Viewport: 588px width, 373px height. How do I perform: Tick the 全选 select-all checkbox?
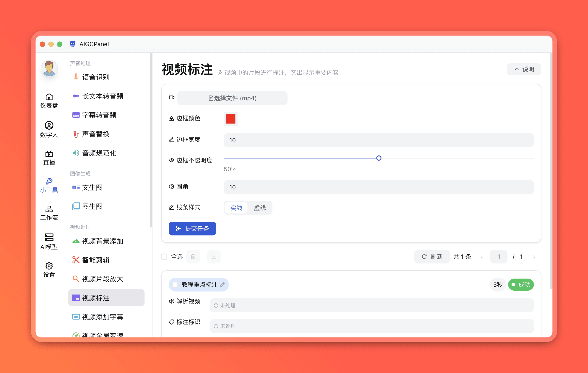pos(164,257)
